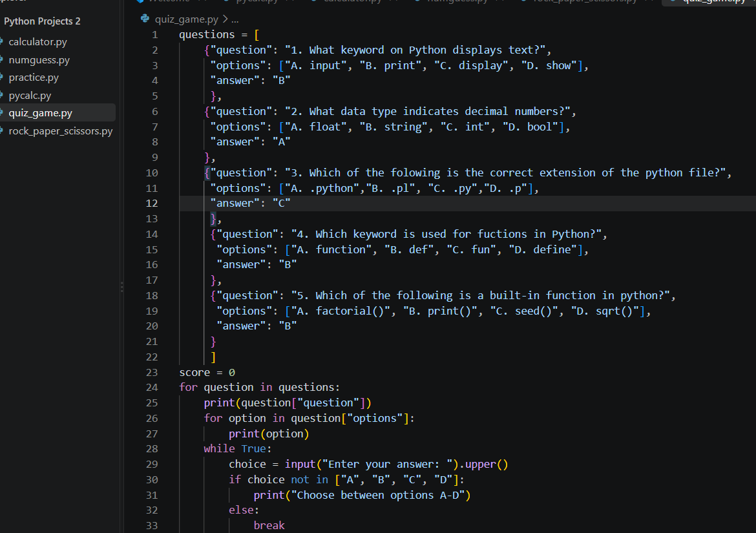Click 'print(question["question"])' statement
Viewport: 756px width, 533px height.
point(288,403)
